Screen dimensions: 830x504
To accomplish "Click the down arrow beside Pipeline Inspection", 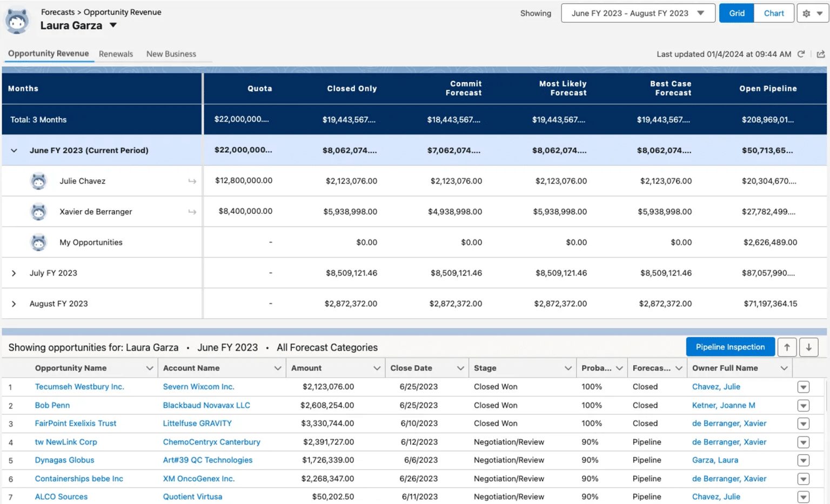I will (809, 347).
